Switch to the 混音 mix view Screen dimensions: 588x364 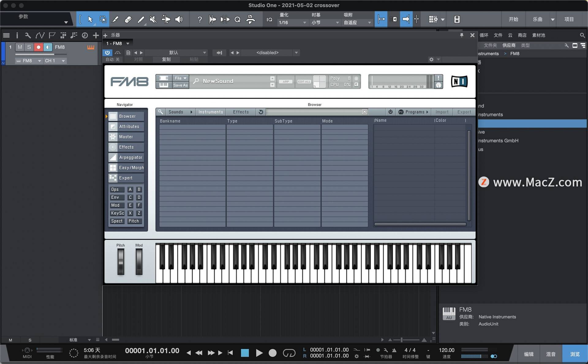pos(551,354)
